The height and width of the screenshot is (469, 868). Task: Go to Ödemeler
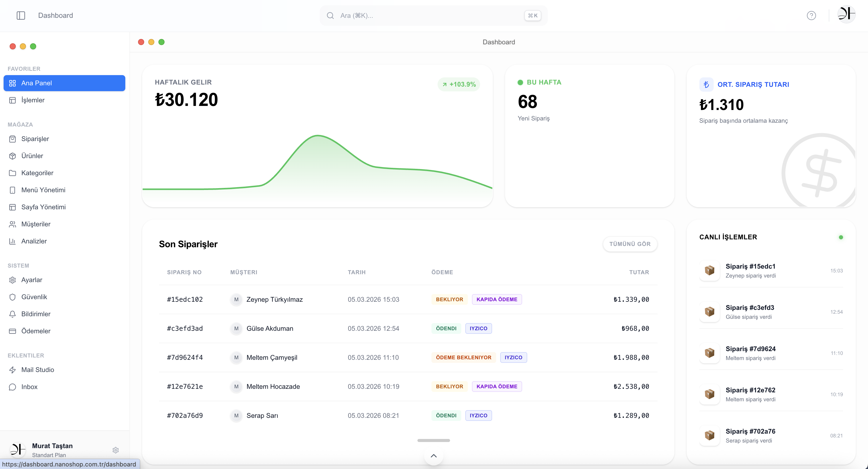click(x=64, y=331)
